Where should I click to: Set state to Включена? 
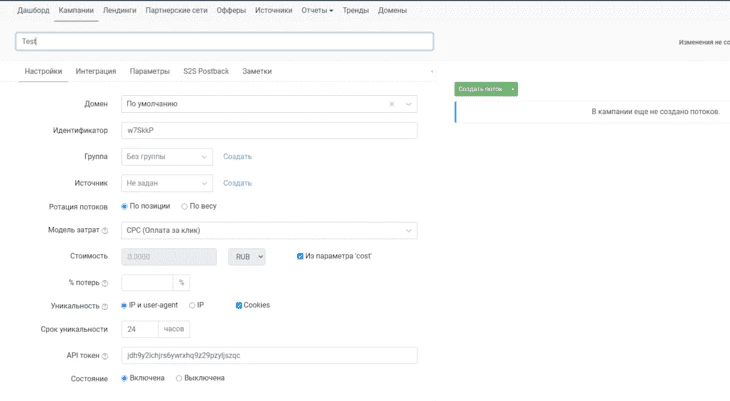click(x=124, y=378)
